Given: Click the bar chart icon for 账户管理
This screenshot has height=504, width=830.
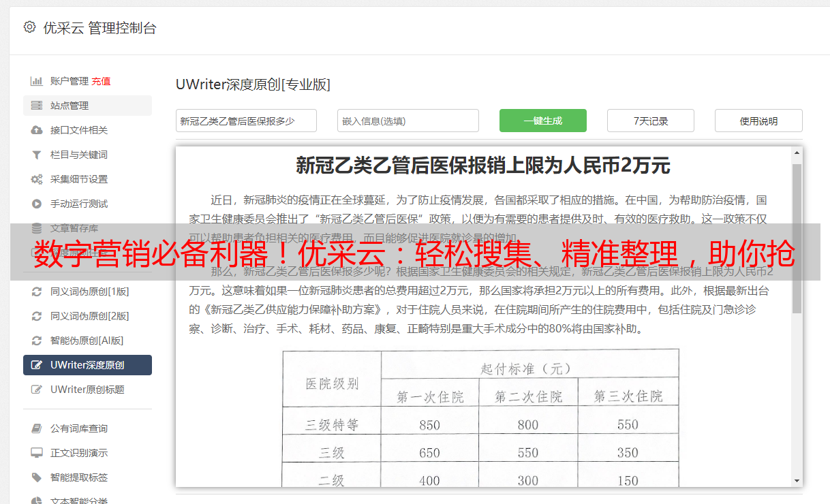Looking at the screenshot, I should [37, 81].
